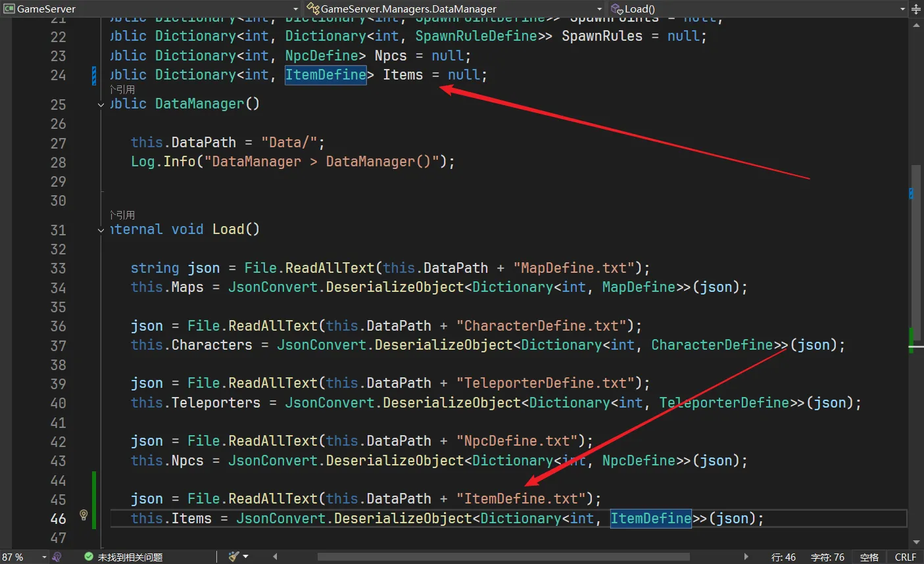This screenshot has width=924, height=564.
Task: Click the IntelliCode icon beside the zoom level
Action: click(x=57, y=557)
